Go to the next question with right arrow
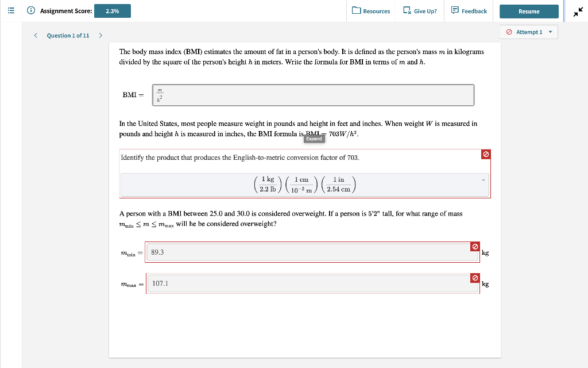The height and width of the screenshot is (368, 588). 101,35
